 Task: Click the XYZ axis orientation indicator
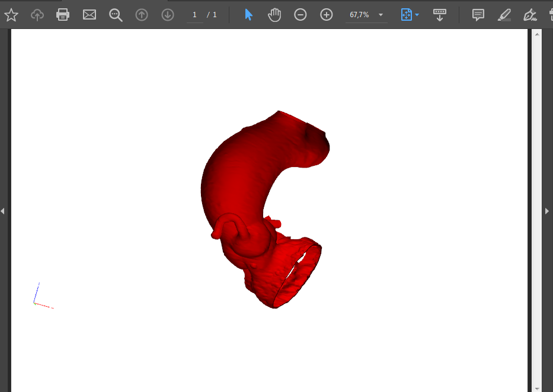tap(43, 295)
